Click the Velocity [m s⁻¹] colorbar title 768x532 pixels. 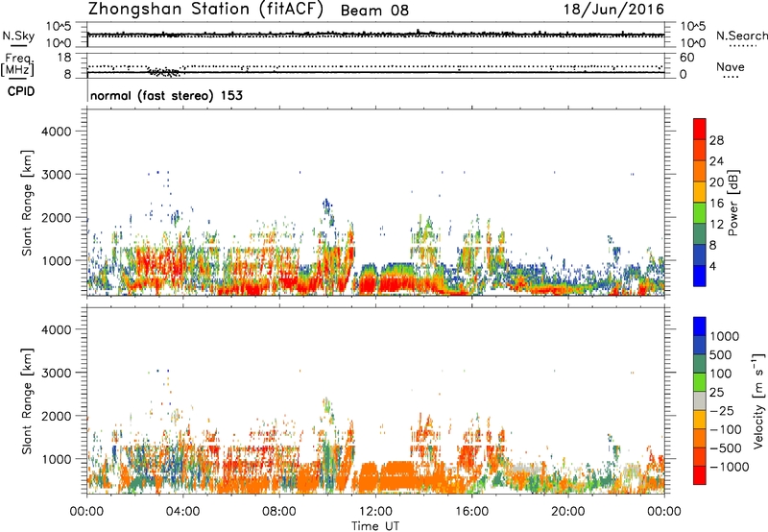click(x=758, y=401)
